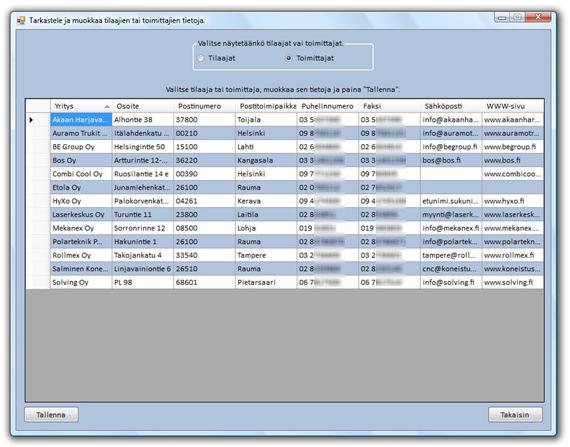
Task: Click the website cell www.rollmex.fi
Action: [513, 255]
